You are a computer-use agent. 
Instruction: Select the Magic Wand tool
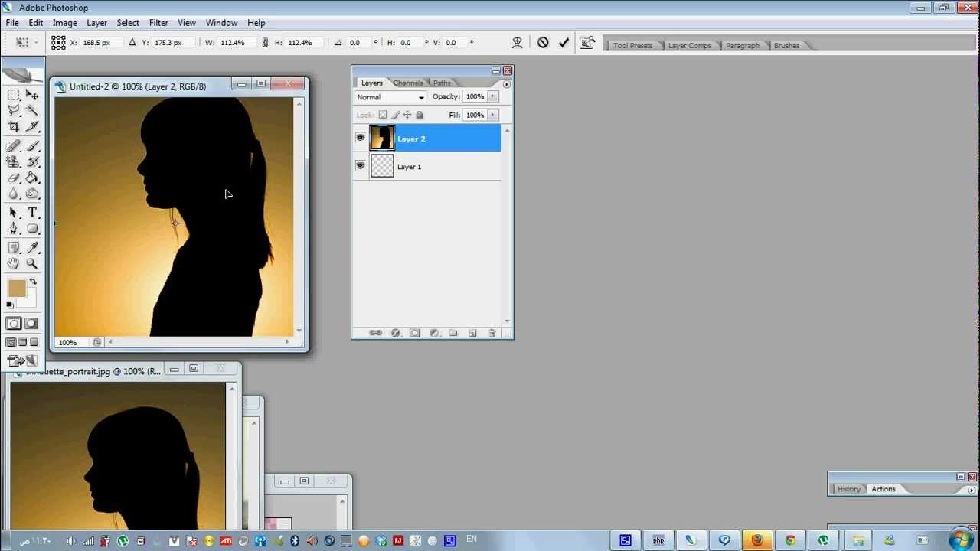coord(33,110)
